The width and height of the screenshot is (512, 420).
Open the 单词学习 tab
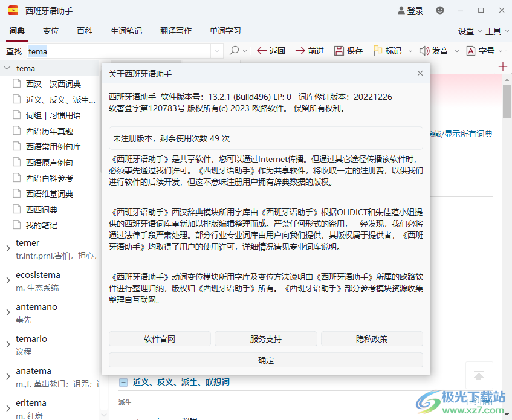point(225,31)
